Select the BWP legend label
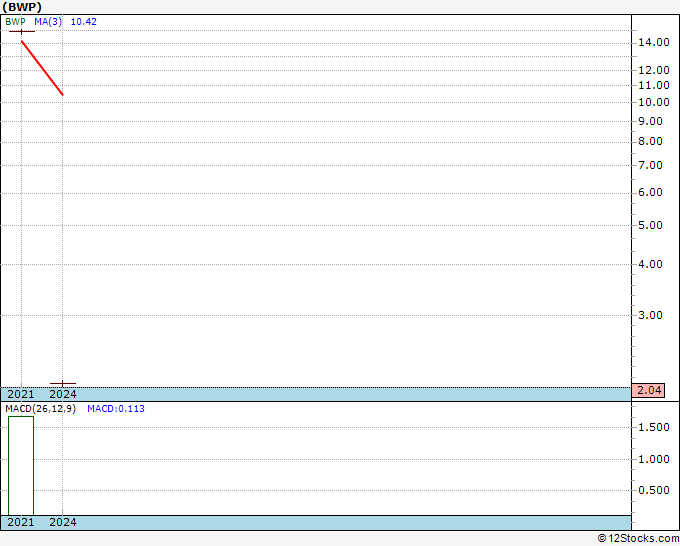 coord(15,22)
